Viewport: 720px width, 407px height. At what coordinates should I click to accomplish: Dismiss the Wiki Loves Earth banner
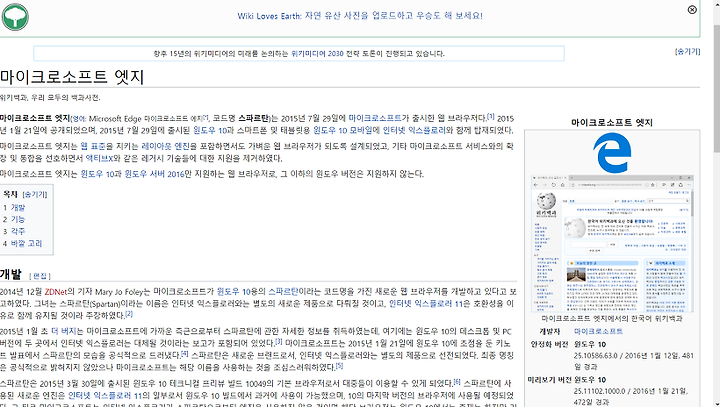pos(692,10)
